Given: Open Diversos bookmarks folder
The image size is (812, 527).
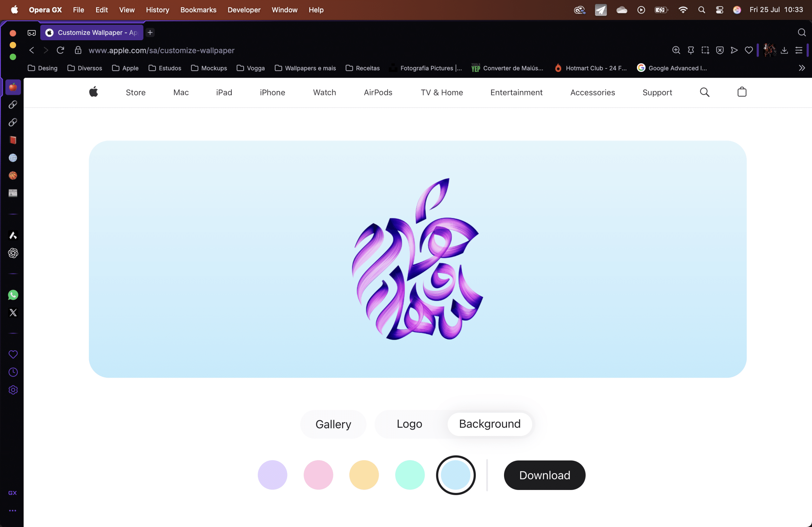Looking at the screenshot, I should pyautogui.click(x=85, y=68).
